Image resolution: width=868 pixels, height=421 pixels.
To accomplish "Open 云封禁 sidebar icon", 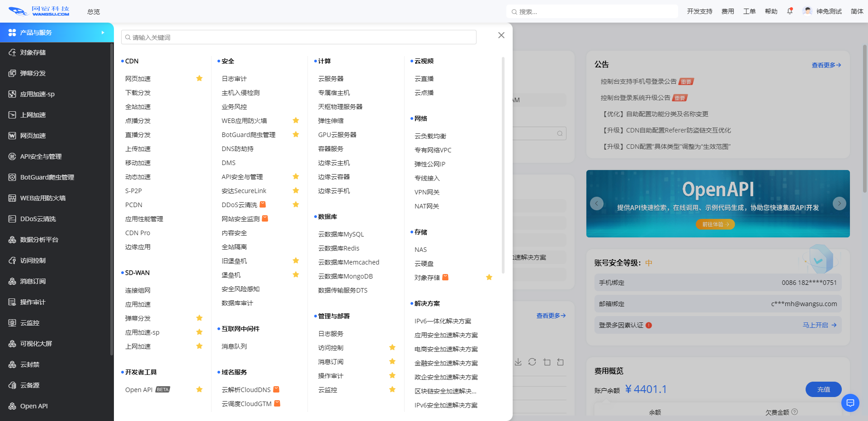I will click(x=12, y=364).
